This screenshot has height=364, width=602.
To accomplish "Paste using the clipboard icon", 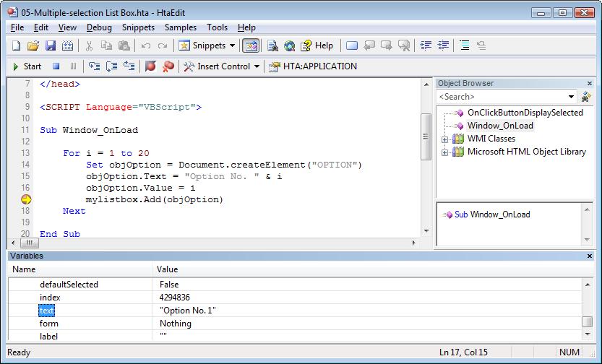I will [124, 45].
